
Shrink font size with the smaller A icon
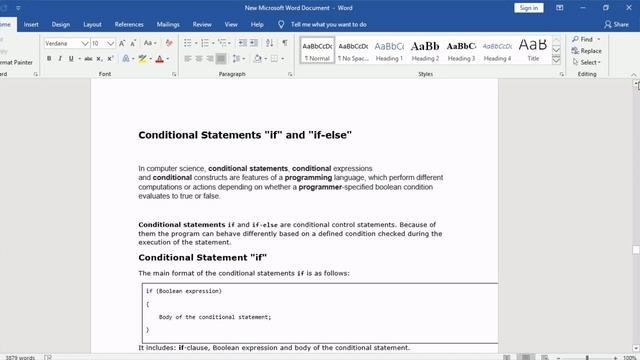pyautogui.click(x=133, y=43)
